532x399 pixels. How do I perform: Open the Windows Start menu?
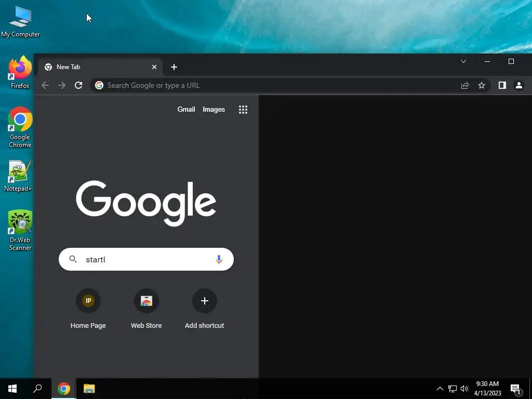click(x=12, y=389)
